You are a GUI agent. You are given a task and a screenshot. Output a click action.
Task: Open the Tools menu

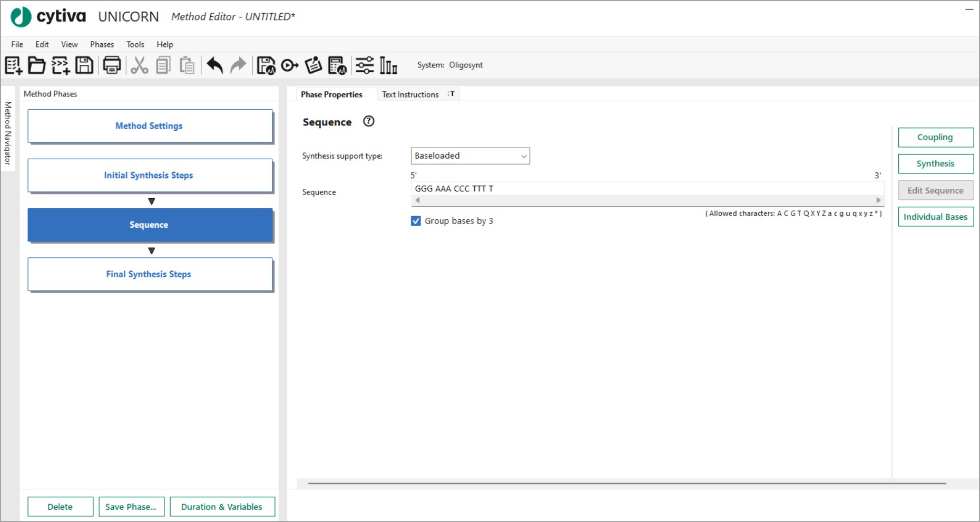(x=135, y=44)
